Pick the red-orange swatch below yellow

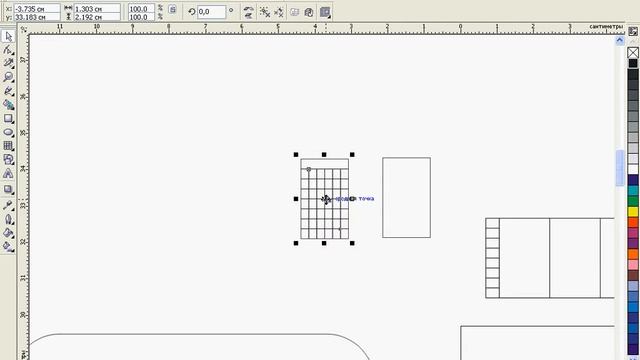pyautogui.click(x=633, y=222)
